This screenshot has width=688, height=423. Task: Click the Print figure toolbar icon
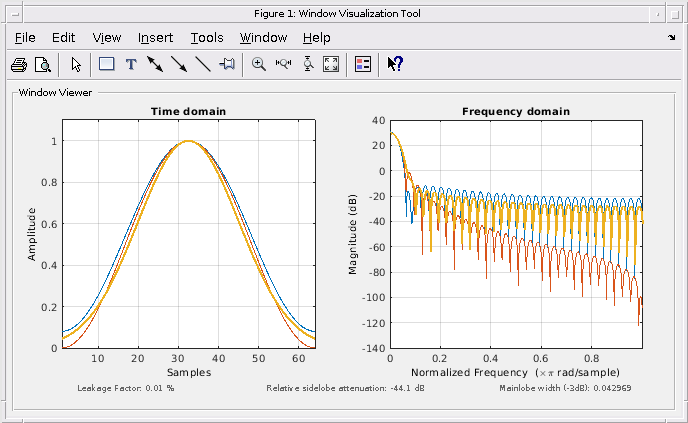coord(19,65)
